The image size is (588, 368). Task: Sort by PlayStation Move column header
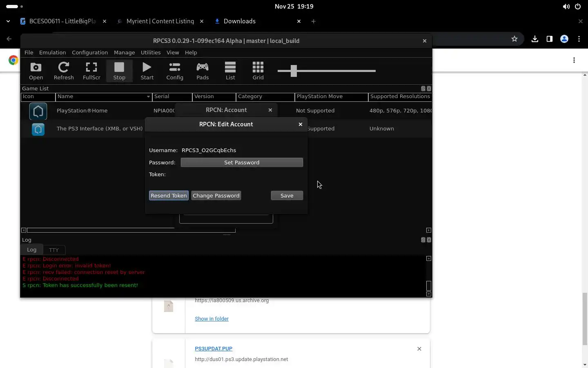pyautogui.click(x=332, y=97)
